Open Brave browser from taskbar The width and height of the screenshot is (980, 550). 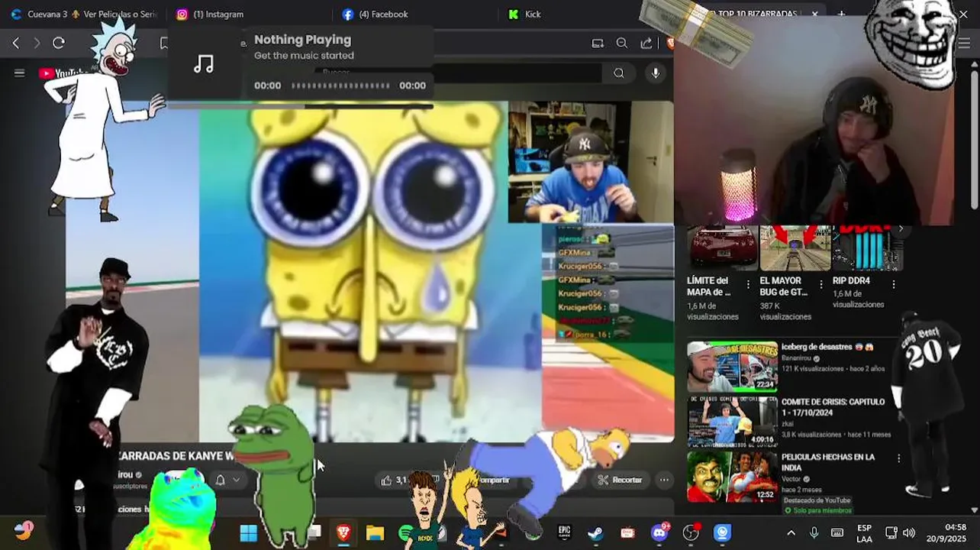343,533
